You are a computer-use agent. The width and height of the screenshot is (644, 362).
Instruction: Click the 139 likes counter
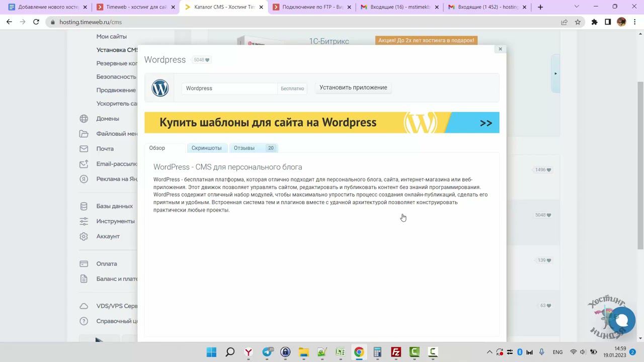pos(544,260)
